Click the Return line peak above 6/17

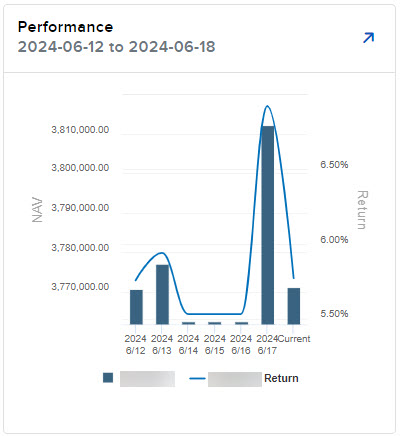[x=267, y=106]
